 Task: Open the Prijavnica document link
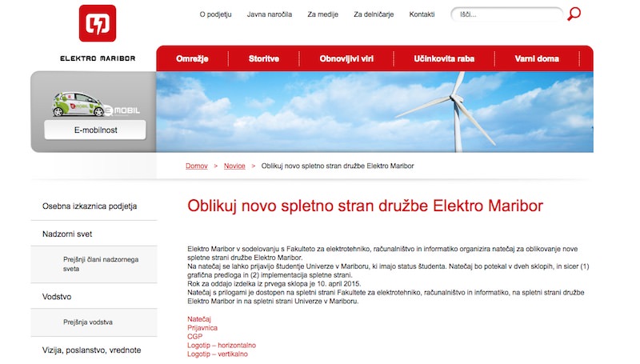click(x=202, y=328)
